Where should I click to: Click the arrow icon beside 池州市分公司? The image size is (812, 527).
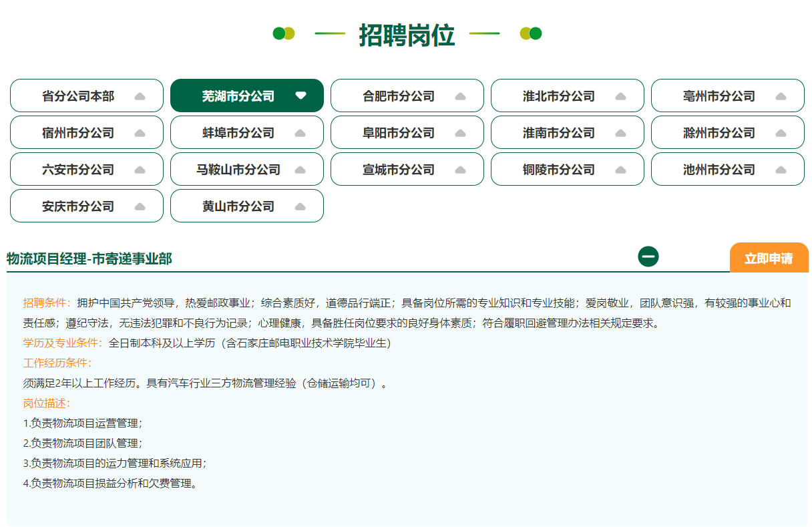781,170
